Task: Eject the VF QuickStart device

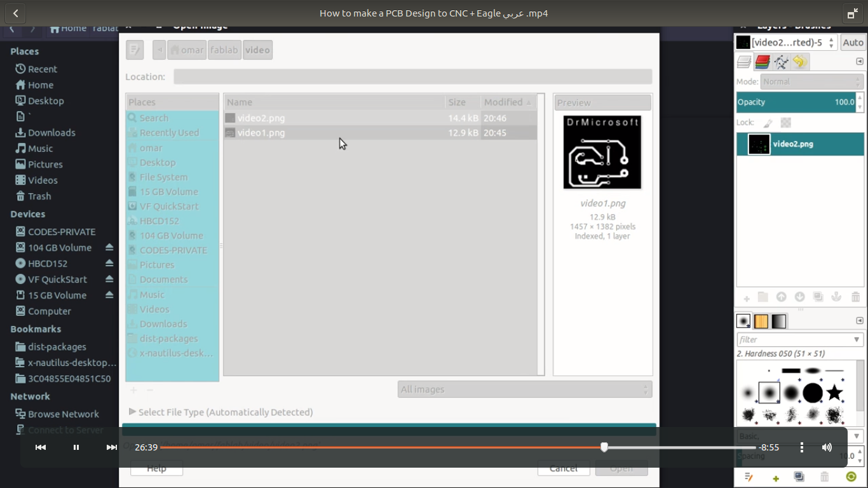Action: [109, 279]
